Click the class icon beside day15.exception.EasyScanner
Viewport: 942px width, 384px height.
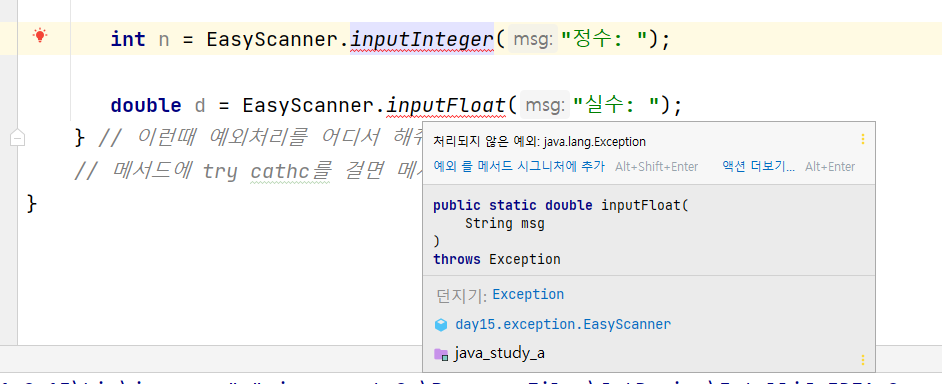click(x=441, y=325)
